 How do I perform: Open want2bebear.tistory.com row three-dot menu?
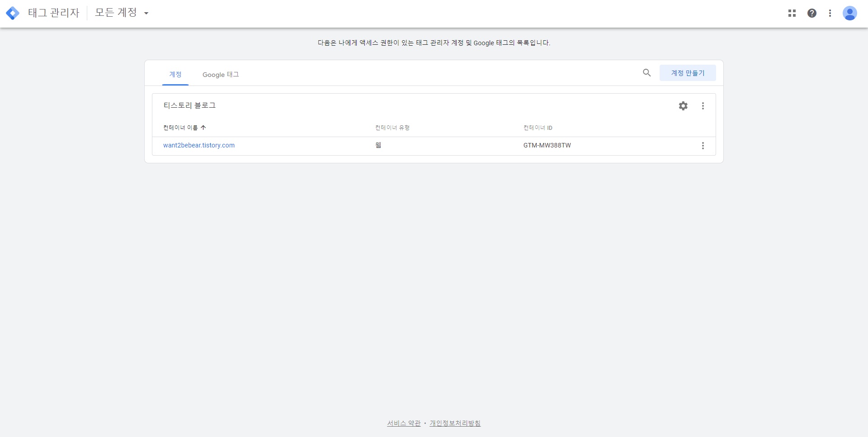[x=703, y=146]
